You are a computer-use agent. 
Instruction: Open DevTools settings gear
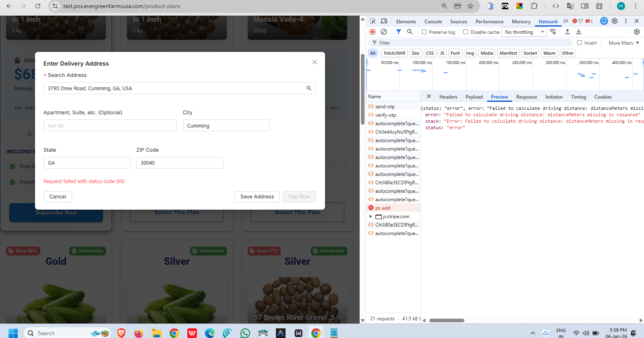(615, 21)
